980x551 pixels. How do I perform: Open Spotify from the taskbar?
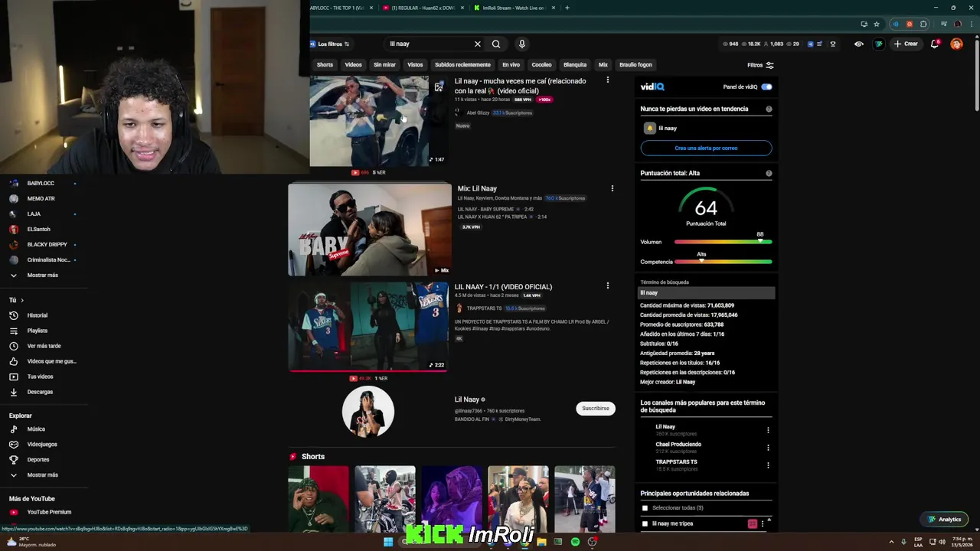(x=575, y=542)
